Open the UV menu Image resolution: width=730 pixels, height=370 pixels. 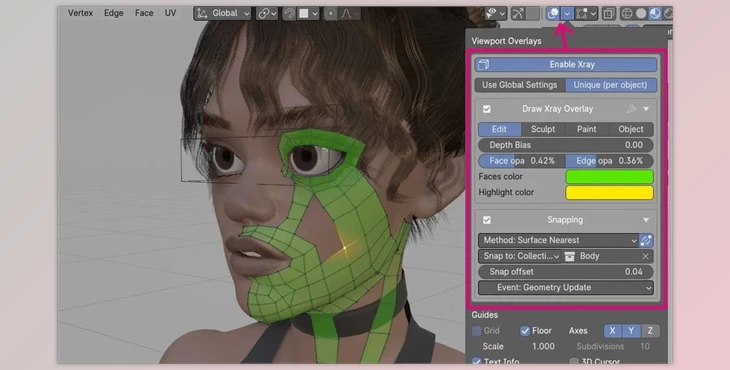[x=170, y=13]
